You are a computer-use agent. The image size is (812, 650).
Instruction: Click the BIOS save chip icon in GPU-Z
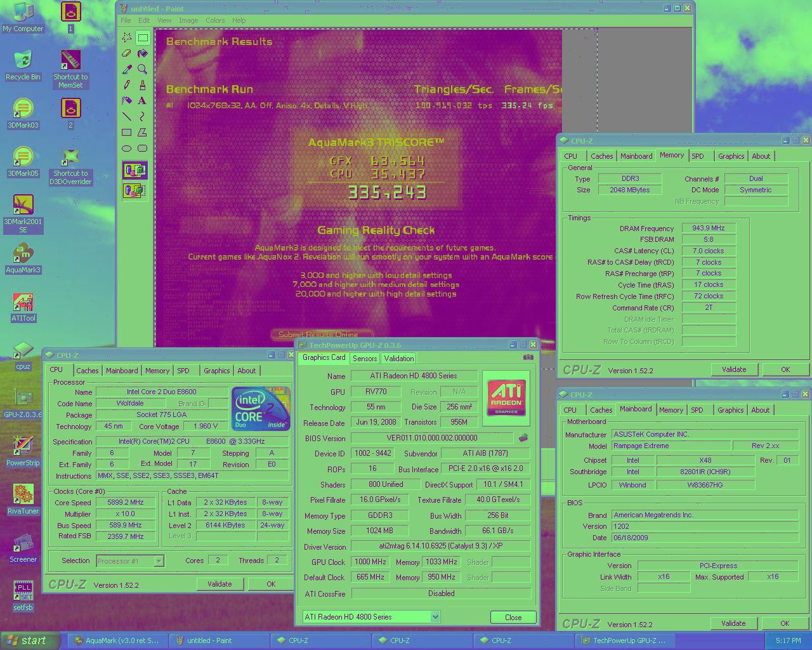[x=523, y=437]
